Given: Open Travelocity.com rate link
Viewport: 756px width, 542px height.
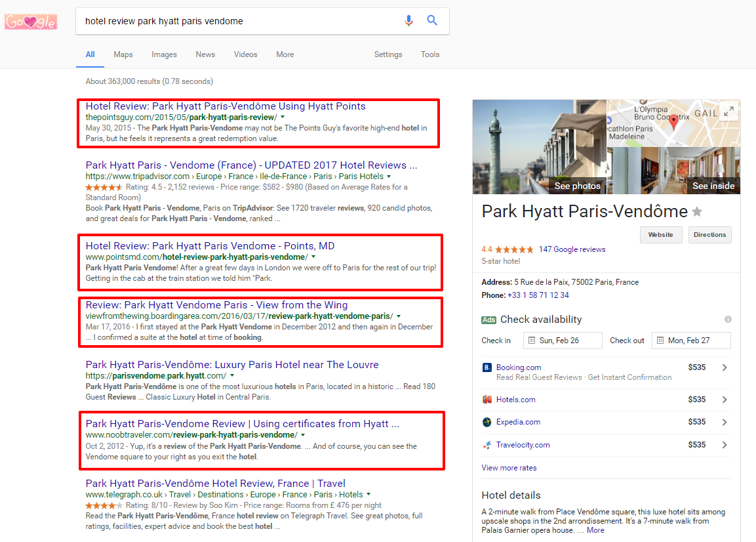Looking at the screenshot, I should [523, 445].
